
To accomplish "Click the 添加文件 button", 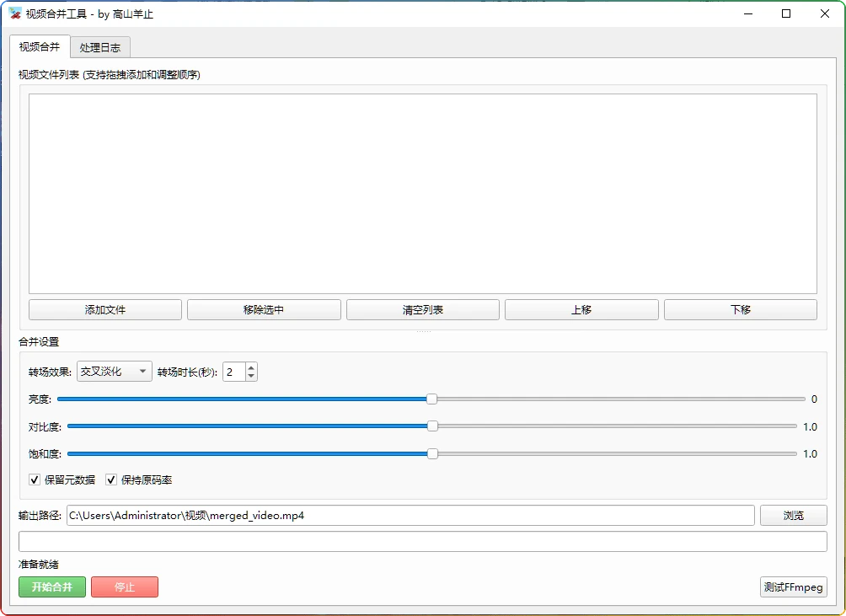I will [105, 310].
